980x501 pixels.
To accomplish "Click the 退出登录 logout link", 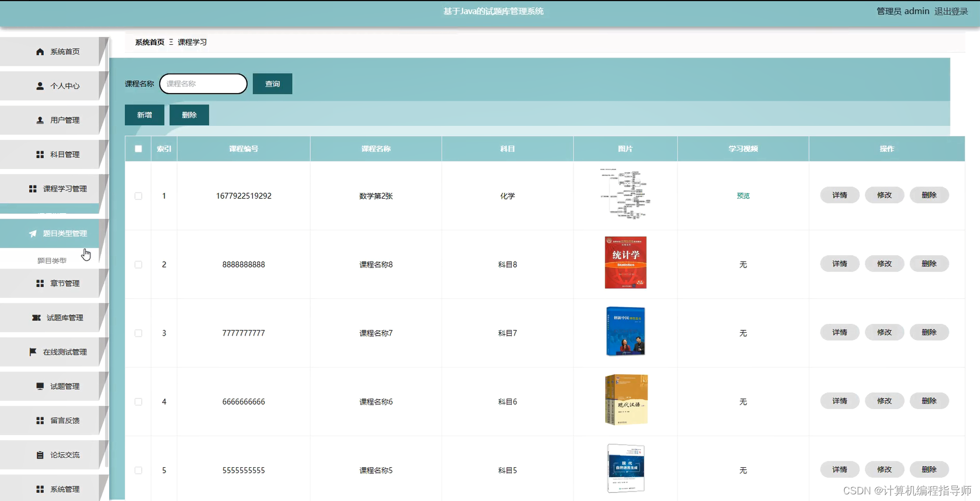I will (x=951, y=11).
